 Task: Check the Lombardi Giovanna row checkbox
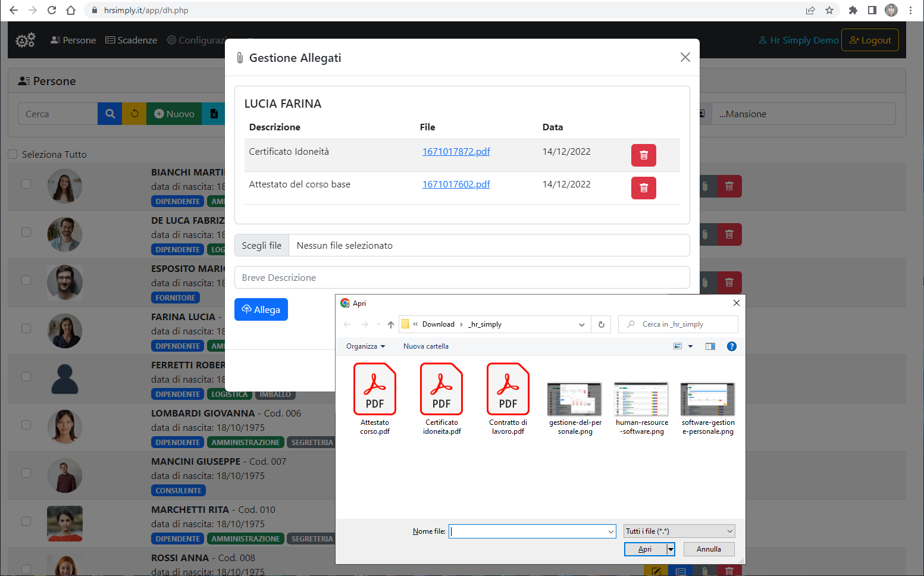(26, 425)
